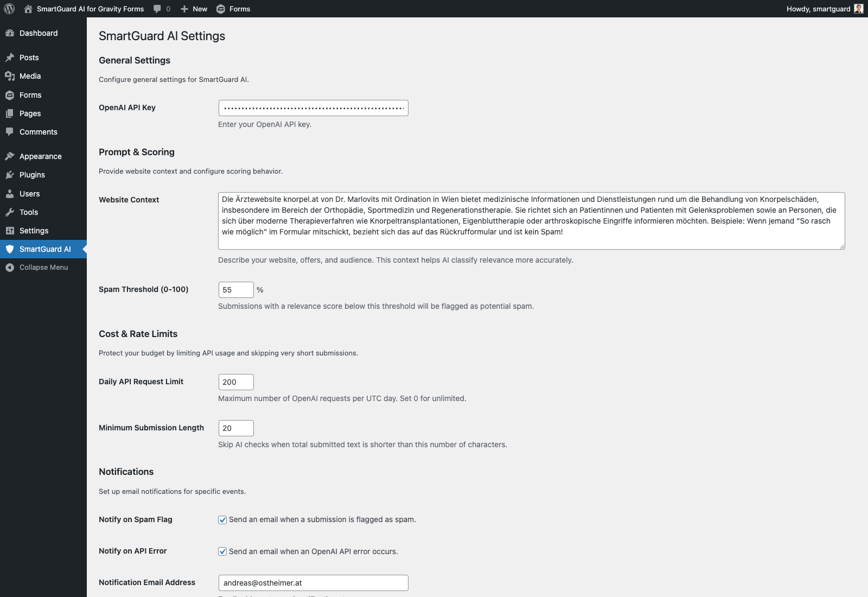Uncheck Notify on API Error checkbox
Viewport: 868px width, 597px height.
pos(222,551)
